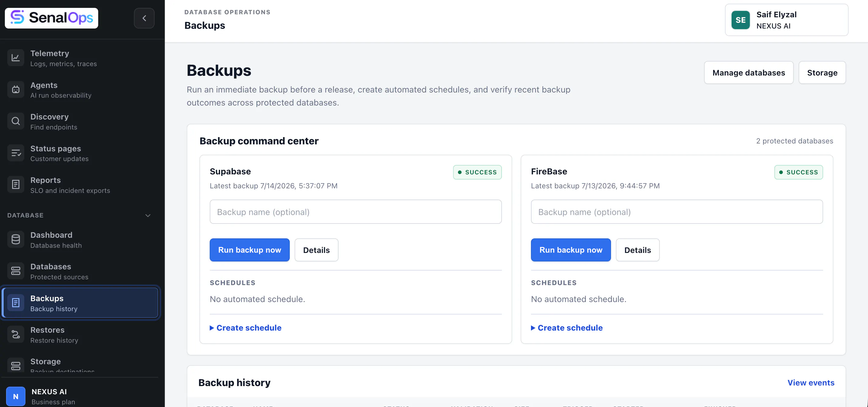The width and height of the screenshot is (868, 407).
Task: Follow the View events link
Action: 811,383
